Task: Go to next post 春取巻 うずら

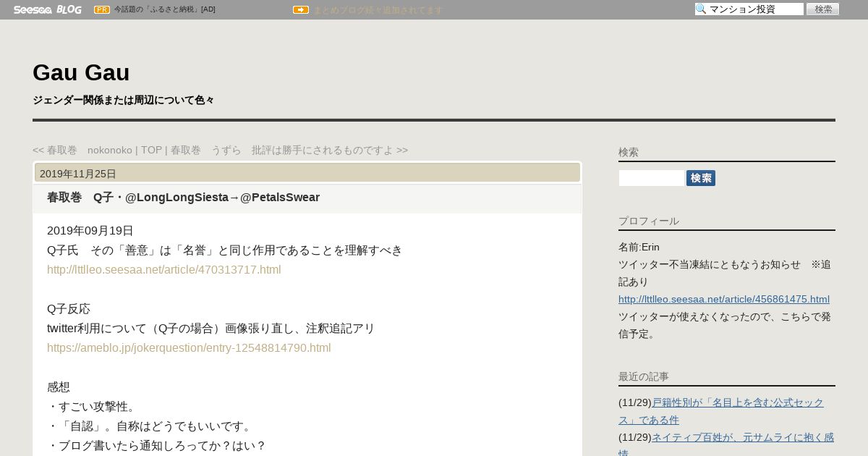Action: tap(289, 150)
